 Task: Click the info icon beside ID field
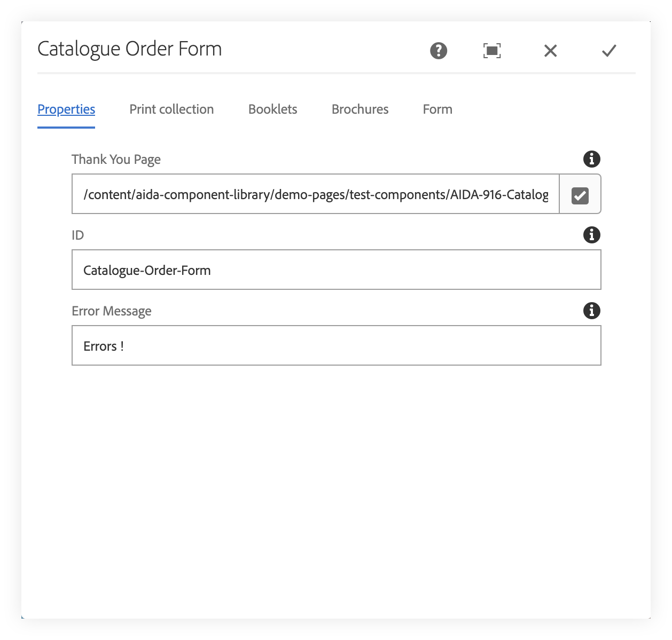tap(591, 235)
